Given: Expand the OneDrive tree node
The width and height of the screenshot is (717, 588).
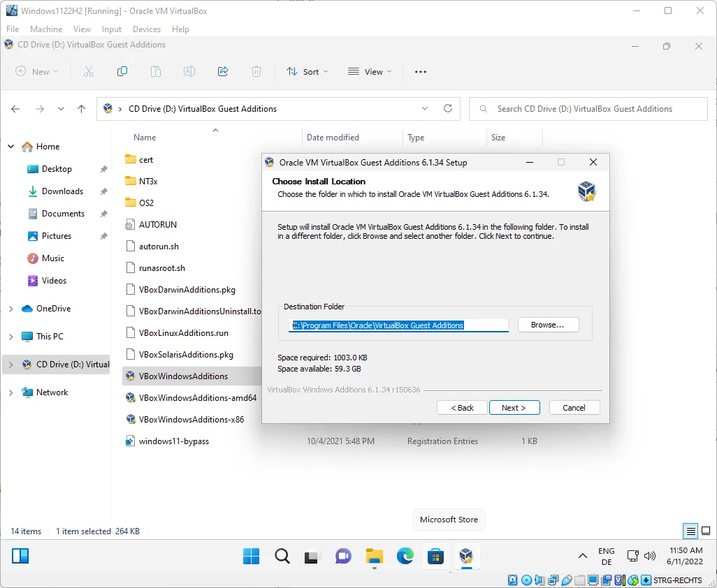Looking at the screenshot, I should (11, 309).
